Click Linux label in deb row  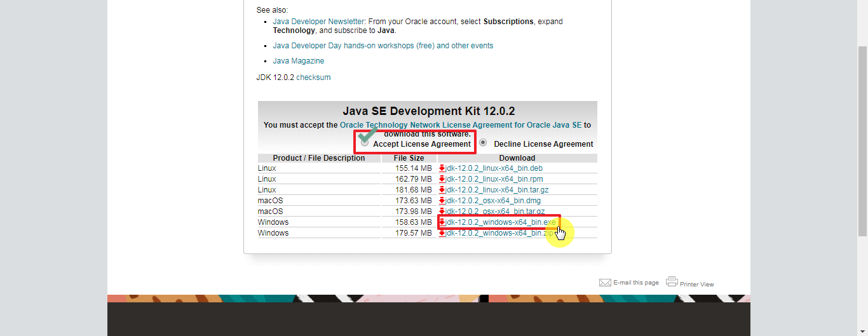click(x=267, y=168)
